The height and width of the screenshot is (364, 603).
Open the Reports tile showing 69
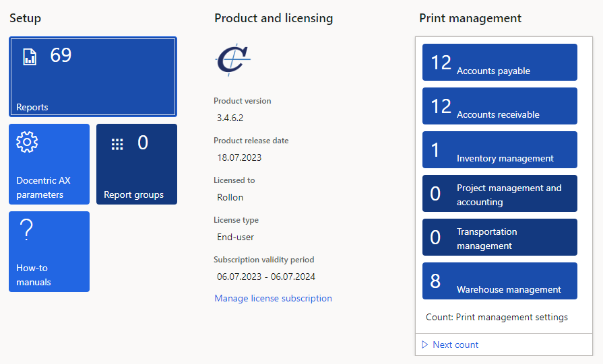pyautogui.click(x=93, y=77)
